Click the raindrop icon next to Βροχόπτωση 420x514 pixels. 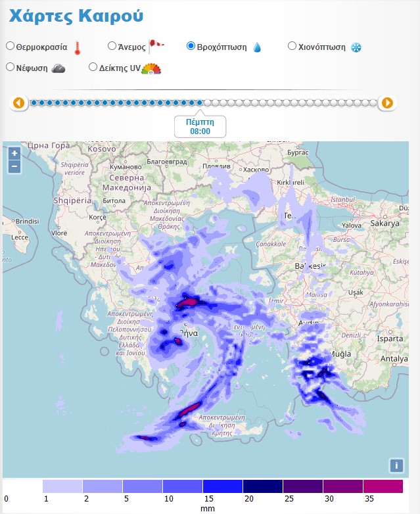[x=257, y=47]
